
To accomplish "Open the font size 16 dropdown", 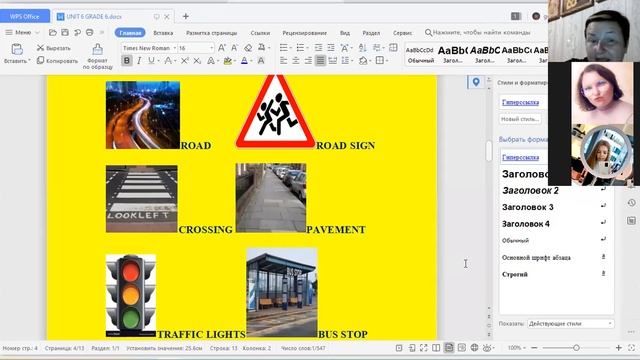I will pos(211,48).
